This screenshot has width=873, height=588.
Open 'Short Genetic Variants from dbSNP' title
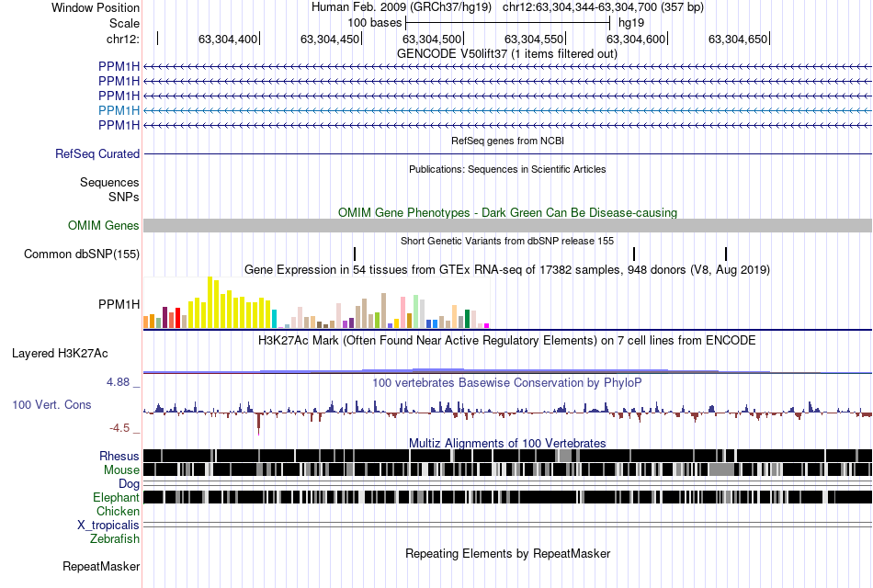click(x=507, y=241)
